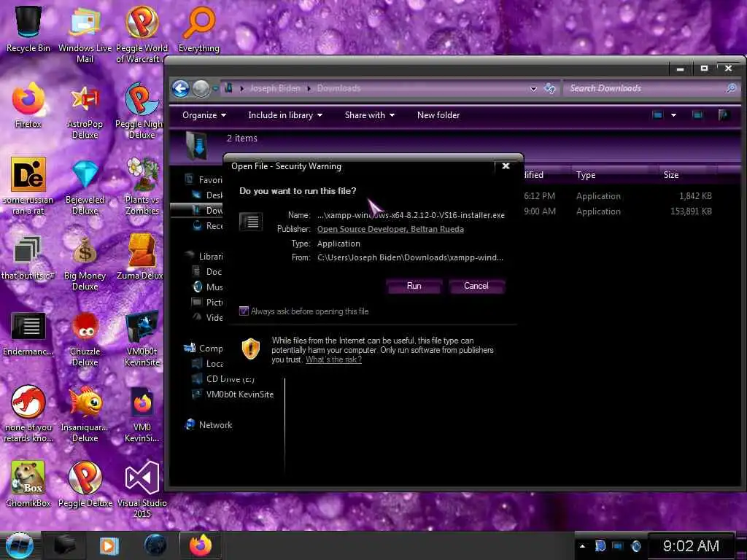The width and height of the screenshot is (747, 560).
Task: Select the 1,842 KB Application file row
Action: (619, 196)
